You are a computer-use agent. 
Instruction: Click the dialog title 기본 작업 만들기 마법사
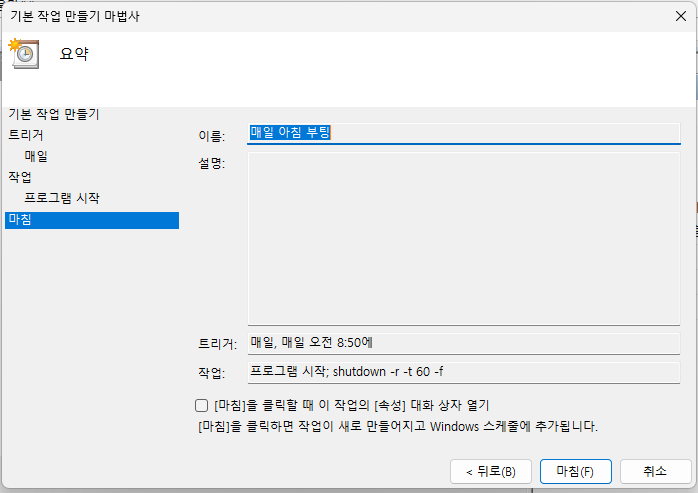point(75,16)
